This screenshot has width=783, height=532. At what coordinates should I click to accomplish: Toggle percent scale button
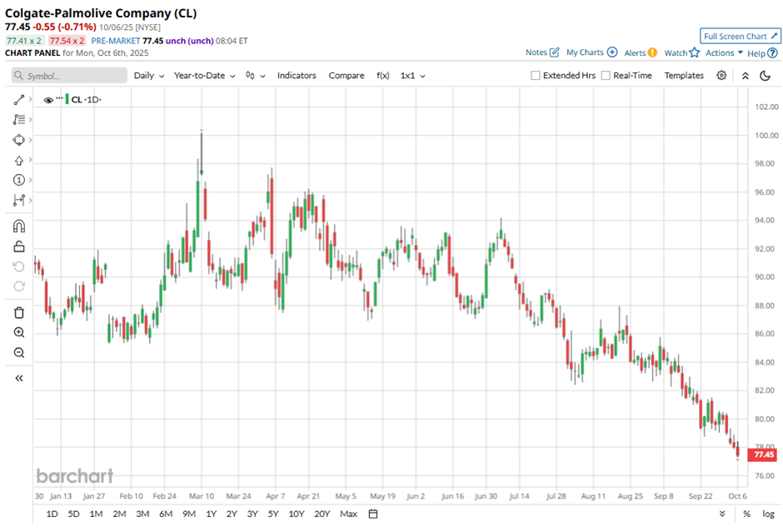[x=746, y=514]
